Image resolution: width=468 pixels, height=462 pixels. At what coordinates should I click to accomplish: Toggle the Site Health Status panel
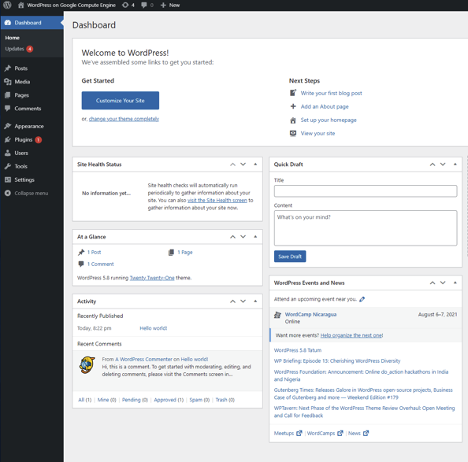(x=255, y=164)
